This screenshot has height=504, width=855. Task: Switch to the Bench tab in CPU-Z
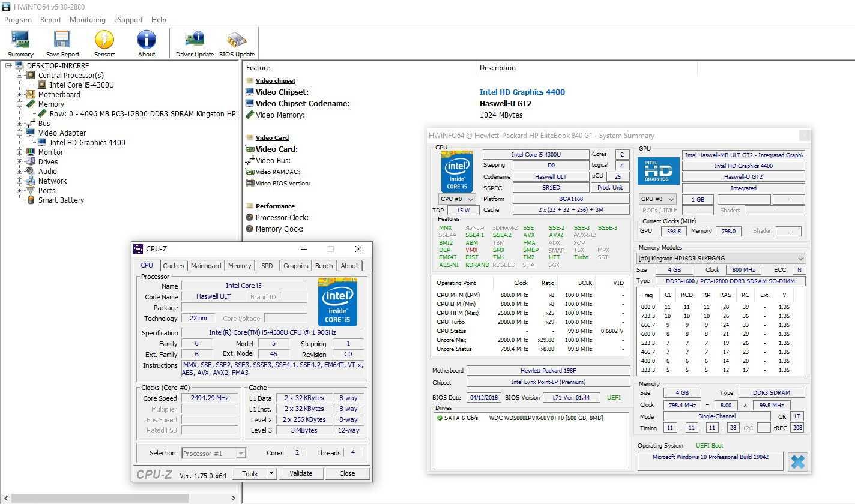pos(324,266)
